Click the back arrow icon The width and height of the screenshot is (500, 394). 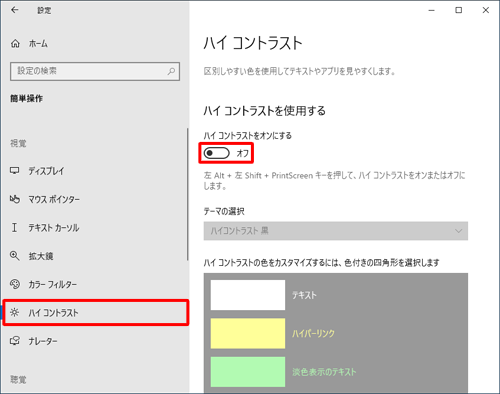point(14,10)
